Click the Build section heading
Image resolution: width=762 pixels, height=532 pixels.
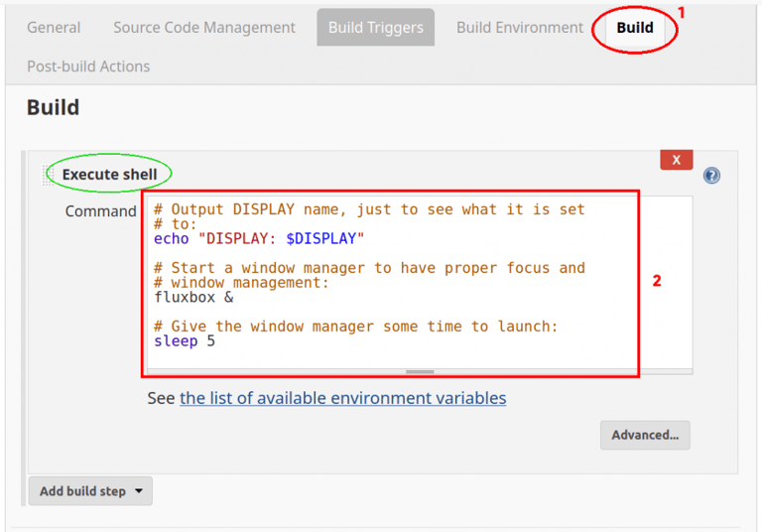tap(53, 107)
